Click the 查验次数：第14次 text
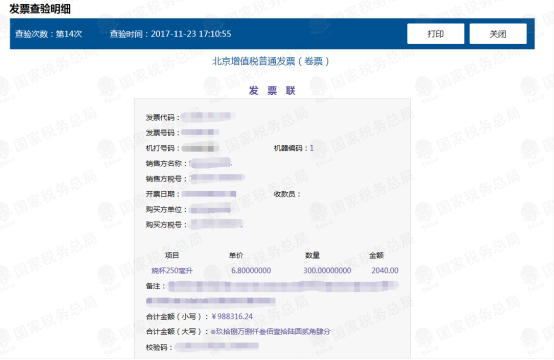The height and width of the screenshot is (360, 554). pos(48,34)
